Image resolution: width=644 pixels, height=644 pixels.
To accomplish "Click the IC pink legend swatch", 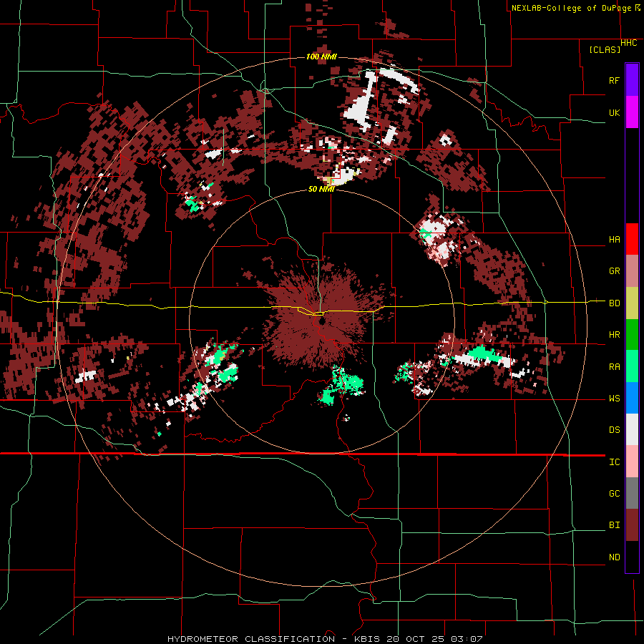I will [x=632, y=462].
